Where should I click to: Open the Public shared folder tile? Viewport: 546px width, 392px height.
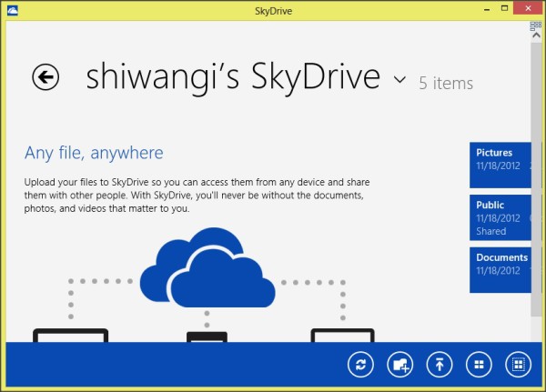(500, 217)
